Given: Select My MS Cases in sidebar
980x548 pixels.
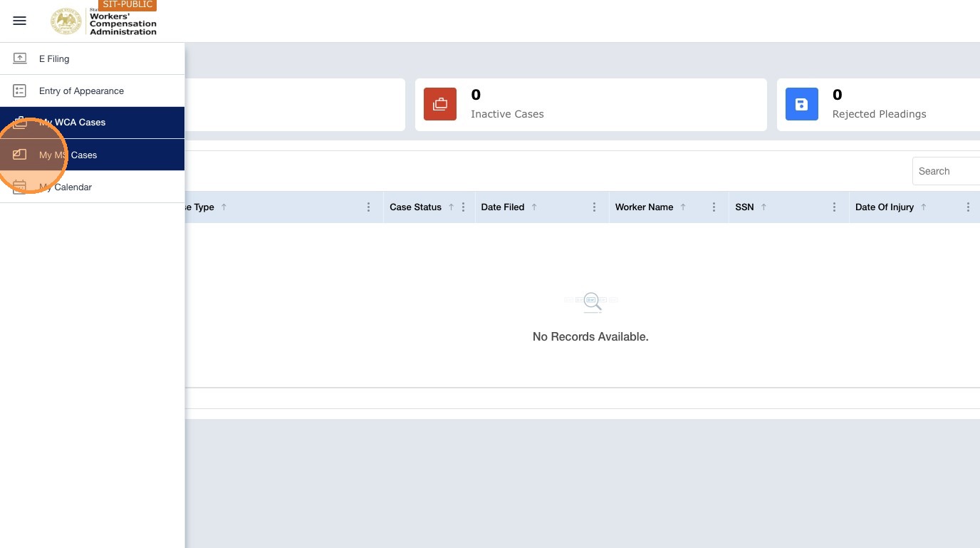Looking at the screenshot, I should pyautogui.click(x=93, y=155).
